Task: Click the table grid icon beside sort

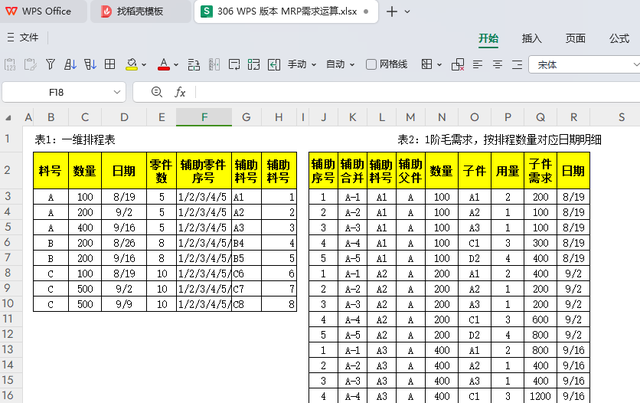Action: pos(110,64)
